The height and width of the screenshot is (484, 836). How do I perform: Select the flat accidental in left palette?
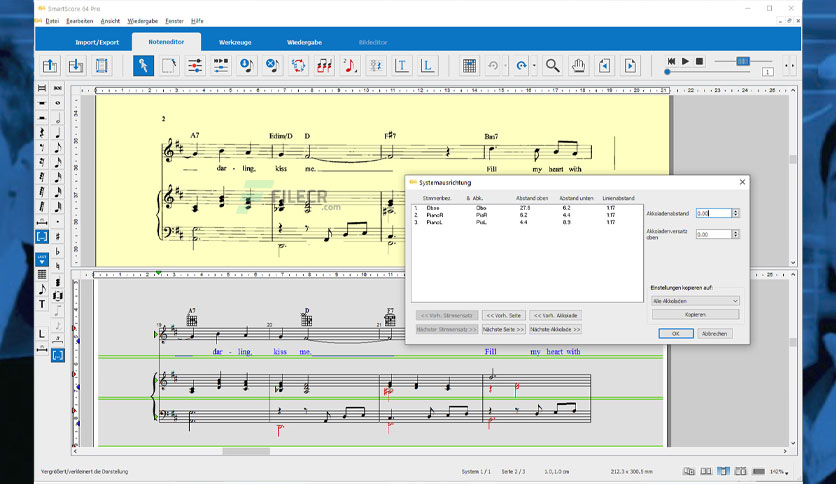pyautogui.click(x=58, y=251)
